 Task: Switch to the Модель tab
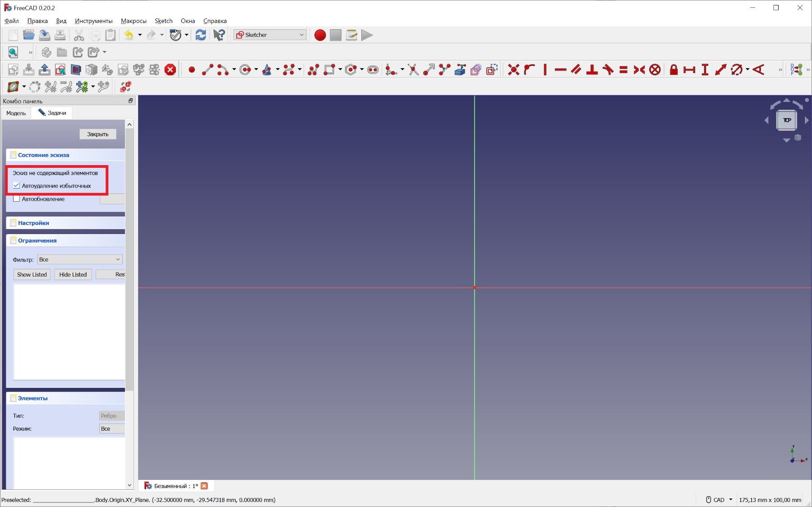16,113
